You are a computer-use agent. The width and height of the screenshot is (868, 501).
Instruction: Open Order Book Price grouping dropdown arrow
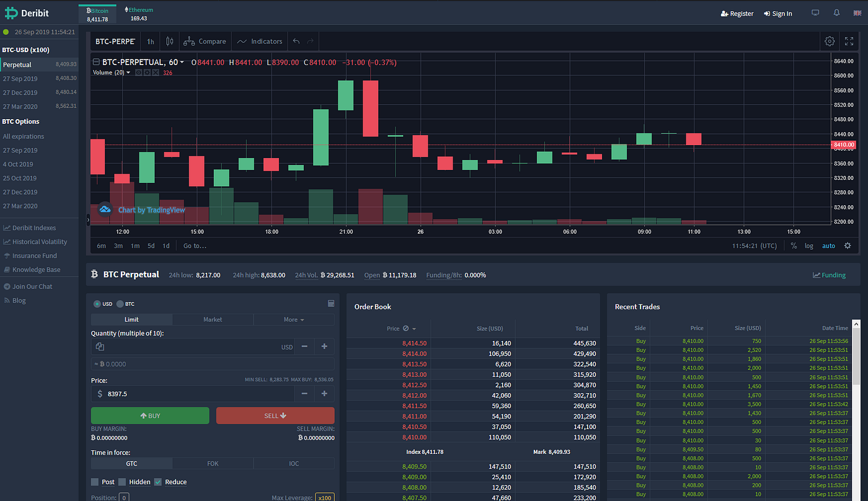click(x=414, y=329)
